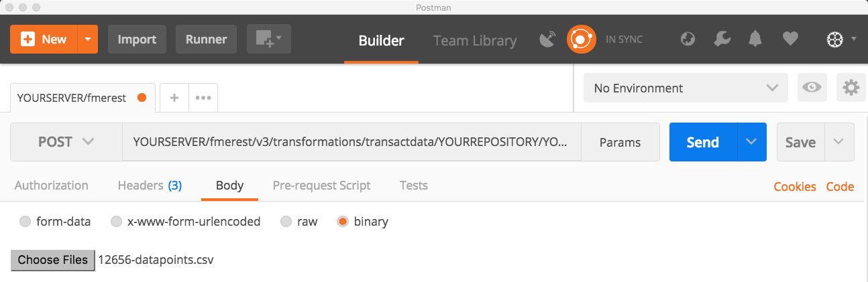Image resolution: width=868 pixels, height=282 pixels.
Task: Click the Cookies link
Action: point(794,187)
